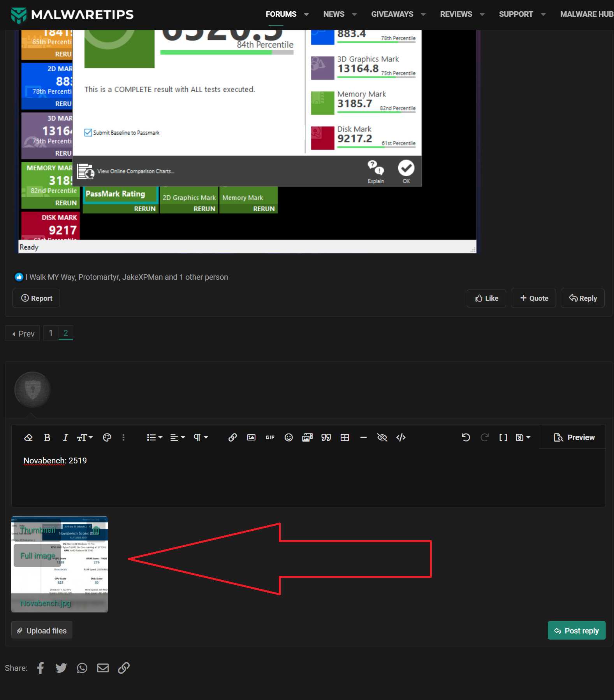Undo the last editor change
Image resolution: width=614 pixels, height=700 pixels.
click(466, 438)
